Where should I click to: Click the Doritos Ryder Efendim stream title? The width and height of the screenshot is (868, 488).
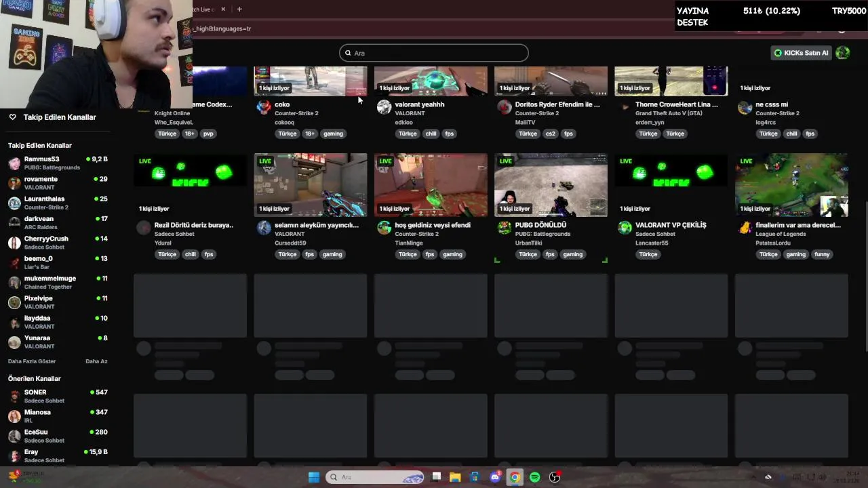(x=557, y=104)
